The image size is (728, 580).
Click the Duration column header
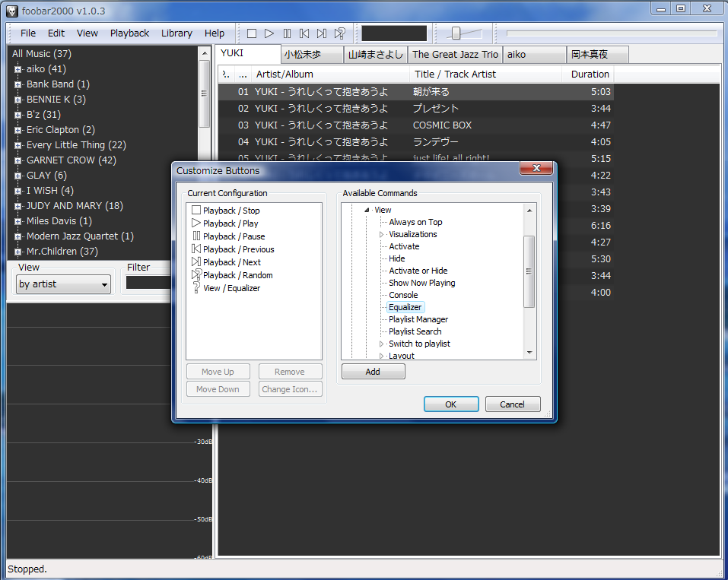pyautogui.click(x=588, y=74)
